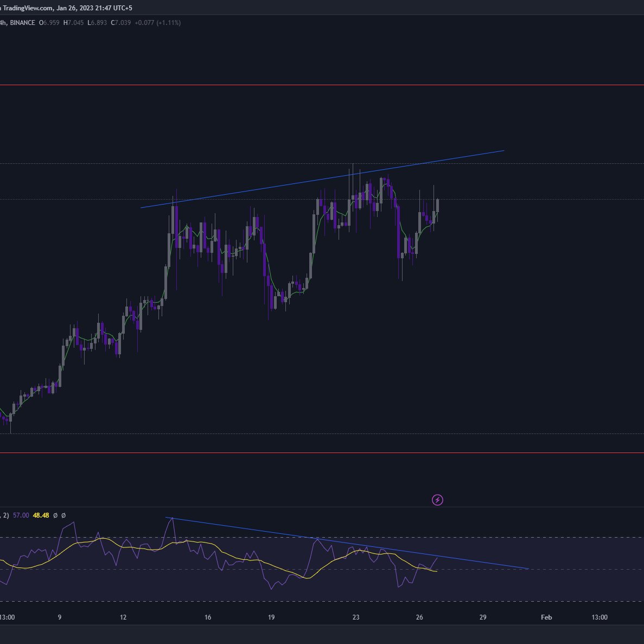The width and height of the screenshot is (644, 644).
Task: Click the date label '23' on time axis
Action: (x=356, y=617)
